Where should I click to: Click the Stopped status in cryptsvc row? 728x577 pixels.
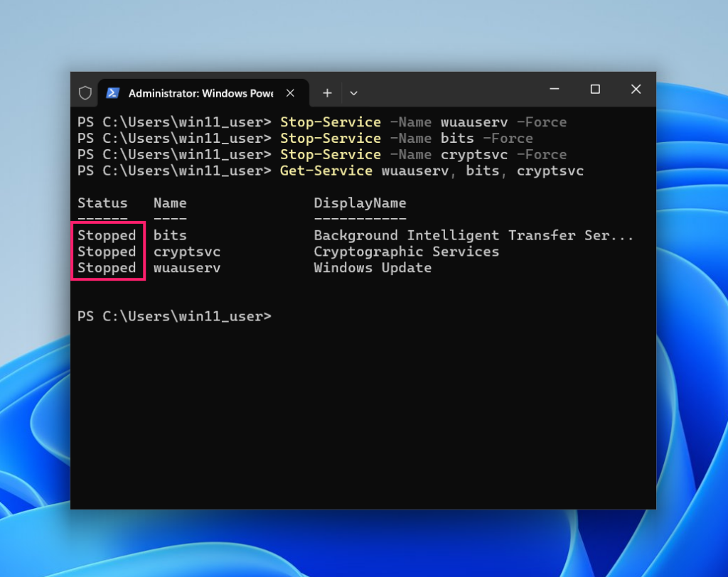click(x=107, y=252)
